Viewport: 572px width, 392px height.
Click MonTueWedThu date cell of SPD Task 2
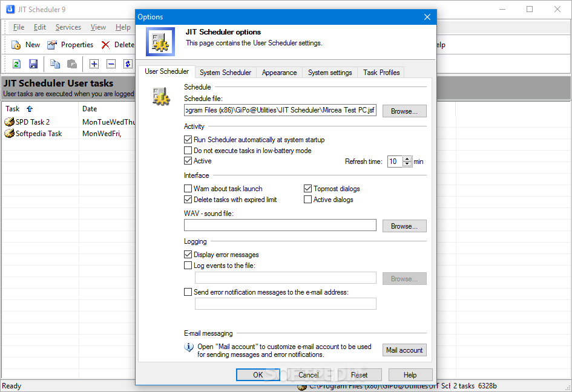pos(109,122)
